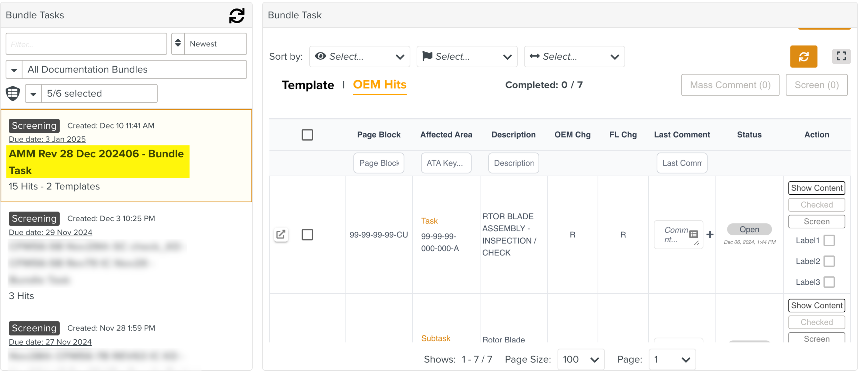Screen dimensions: 868x379
Task: Click Due date: 29 Nov 2024 link
Action: click(50, 232)
